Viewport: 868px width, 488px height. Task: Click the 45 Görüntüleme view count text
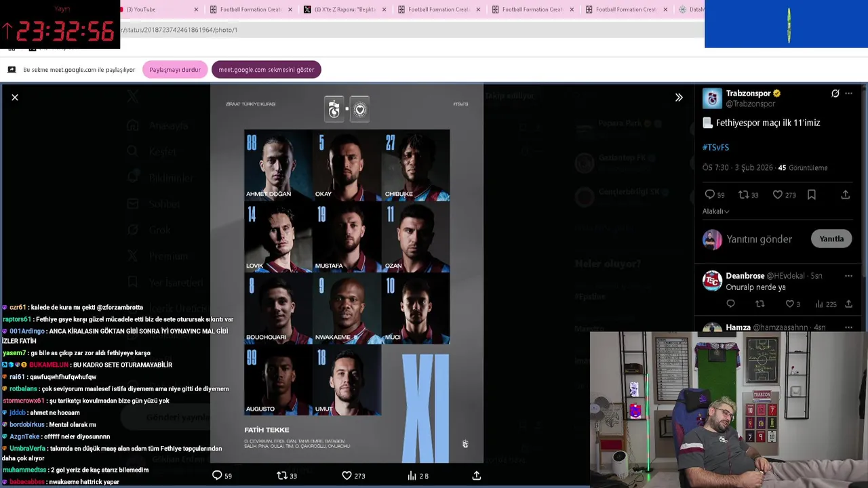click(803, 167)
